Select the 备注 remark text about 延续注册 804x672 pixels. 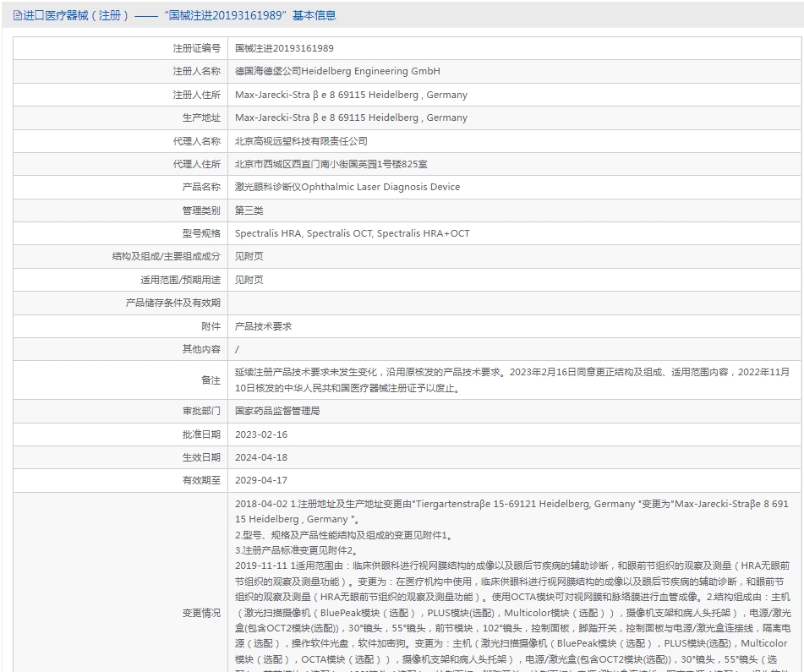pyautogui.click(x=512, y=380)
